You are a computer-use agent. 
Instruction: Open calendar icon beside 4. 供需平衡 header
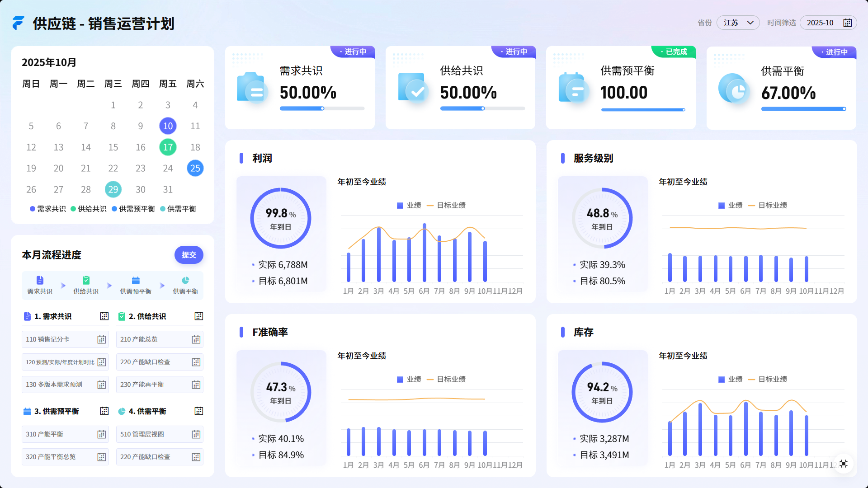[x=199, y=411]
